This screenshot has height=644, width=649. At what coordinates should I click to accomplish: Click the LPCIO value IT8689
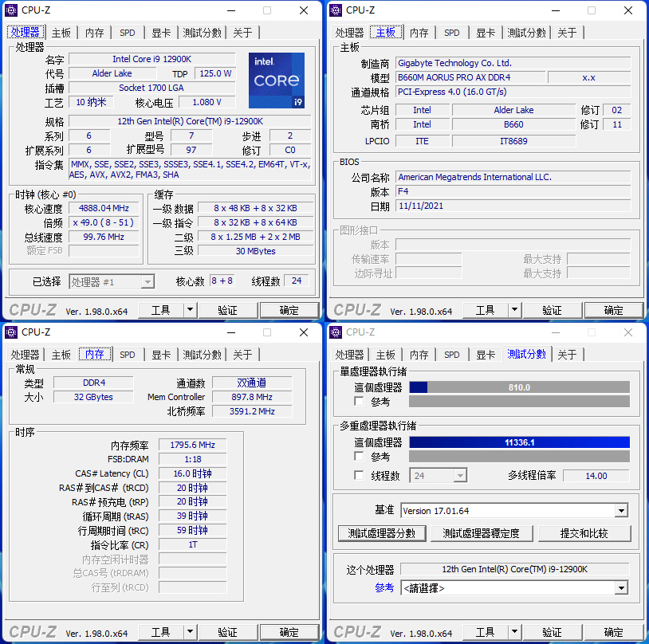click(513, 141)
